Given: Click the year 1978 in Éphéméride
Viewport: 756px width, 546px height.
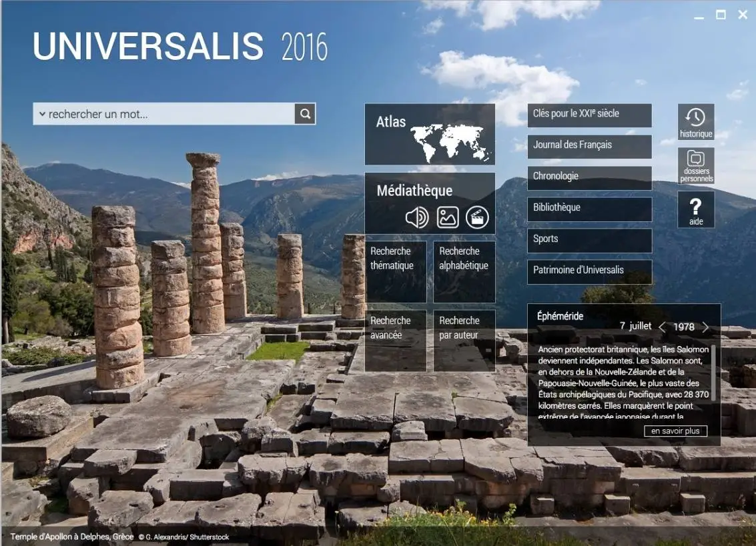Looking at the screenshot, I should click(x=684, y=327).
